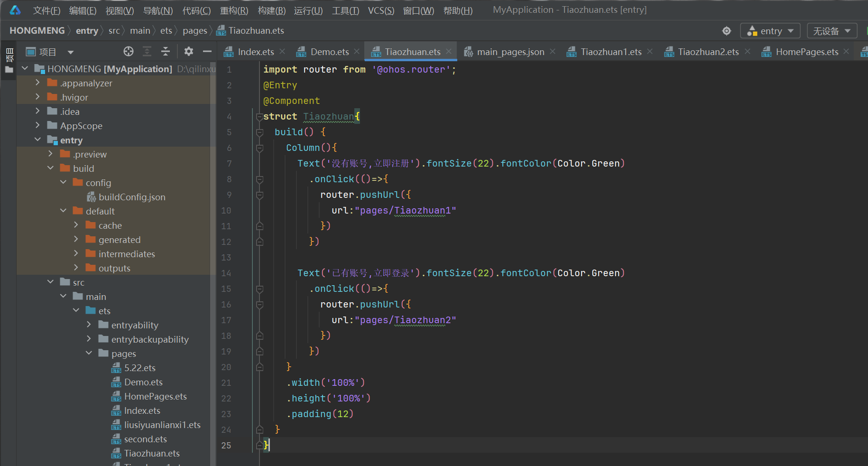This screenshot has width=868, height=466.
Task: Close the Index.ets tab
Action: click(x=282, y=51)
